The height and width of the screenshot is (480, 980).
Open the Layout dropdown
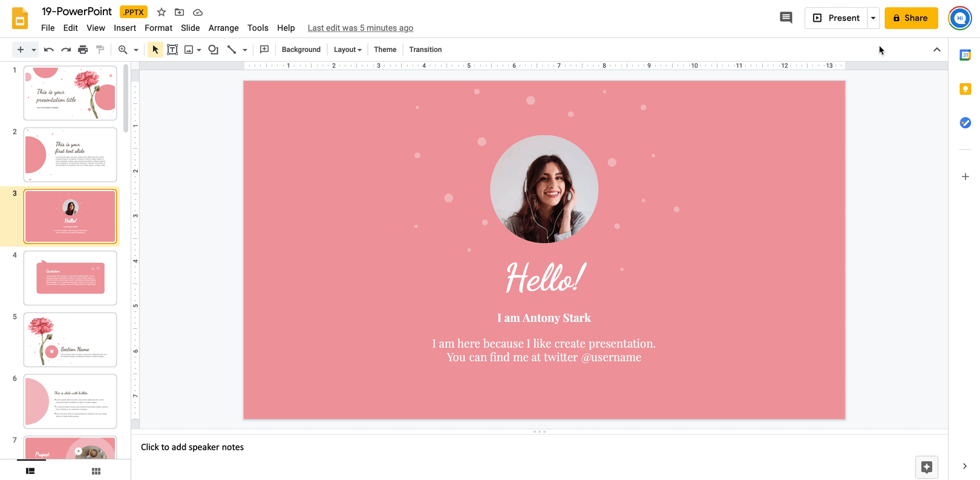pos(348,50)
